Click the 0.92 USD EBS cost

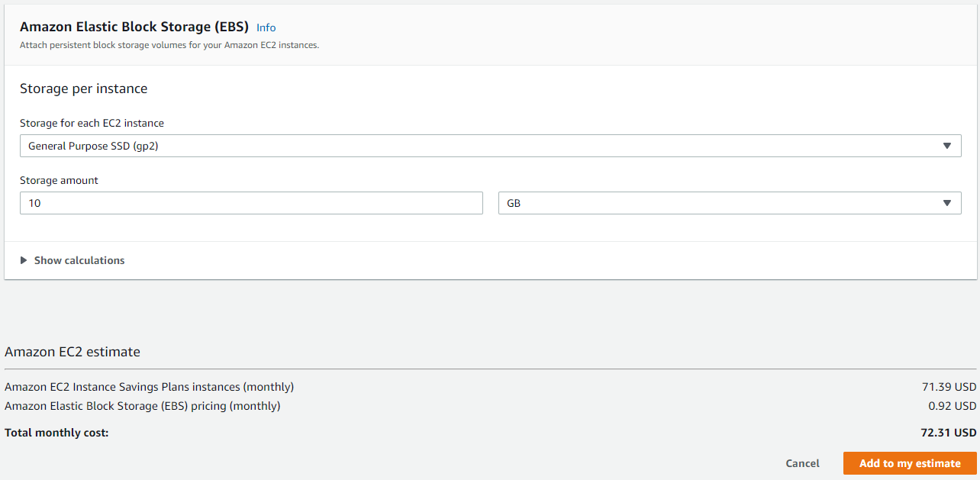tap(952, 406)
